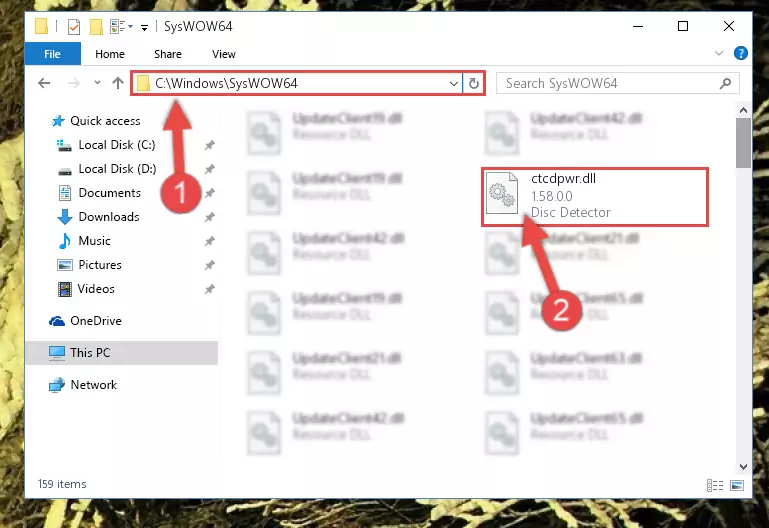Open Local Disk (D:) in the sidebar
Image resolution: width=769 pixels, height=528 pixels.
tap(117, 169)
